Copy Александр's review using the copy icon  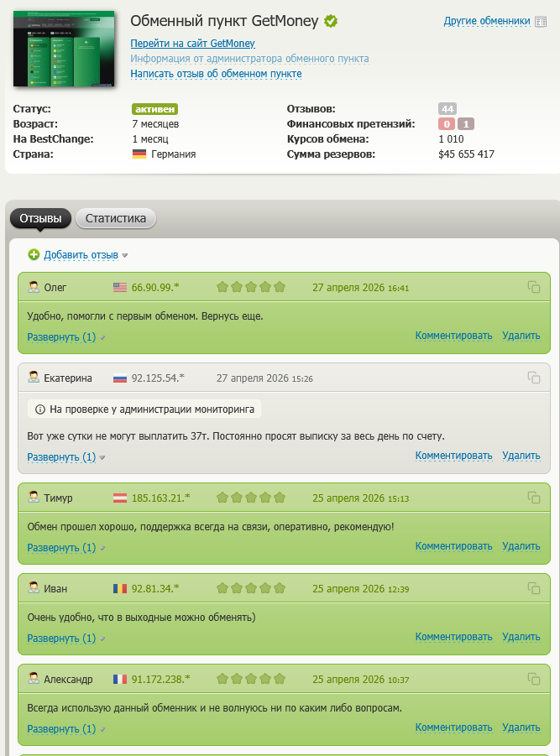point(533,679)
